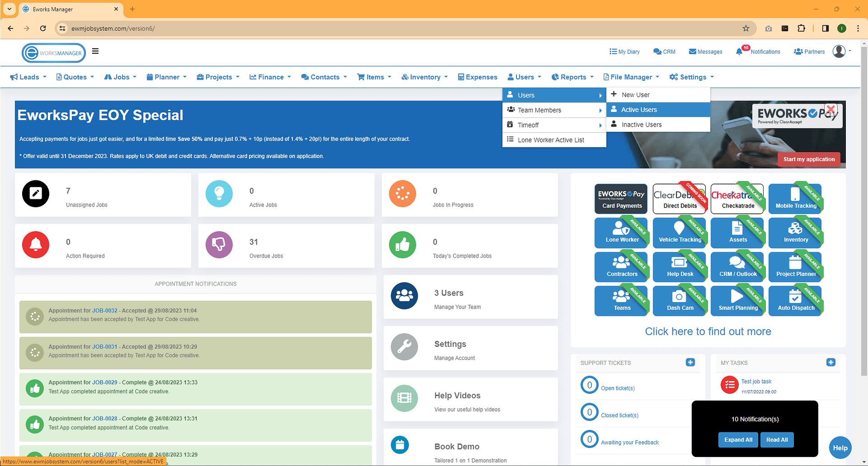
Task: Select Active Users from the submenu
Action: pyautogui.click(x=658, y=110)
